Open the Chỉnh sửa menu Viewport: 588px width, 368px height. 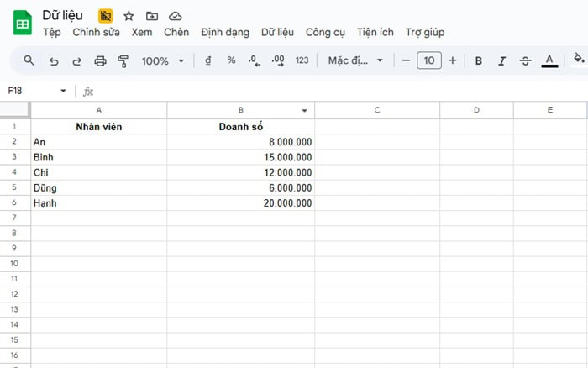[x=96, y=32]
